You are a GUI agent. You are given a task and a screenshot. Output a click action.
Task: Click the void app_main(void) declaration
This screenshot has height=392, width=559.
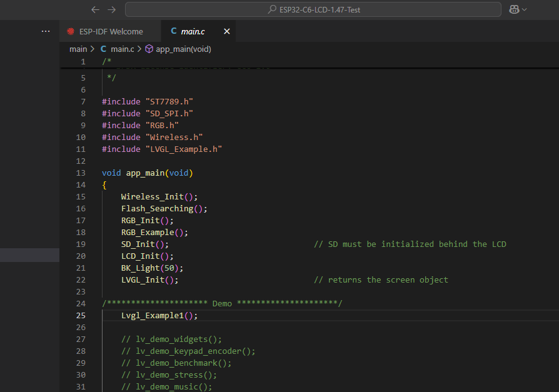click(x=147, y=173)
